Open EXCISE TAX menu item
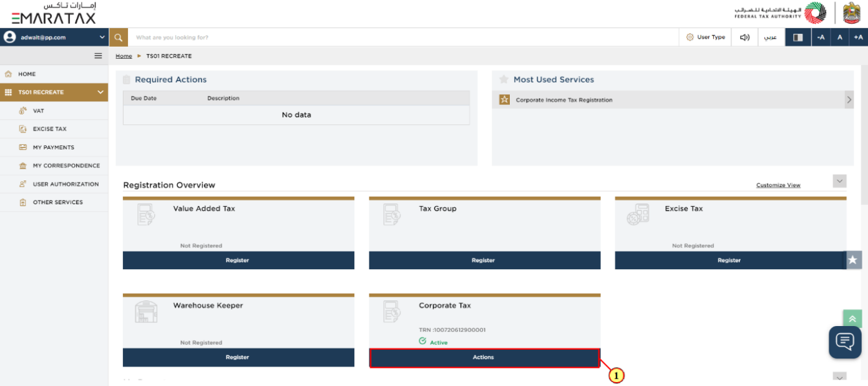868x386 pixels. [54, 129]
